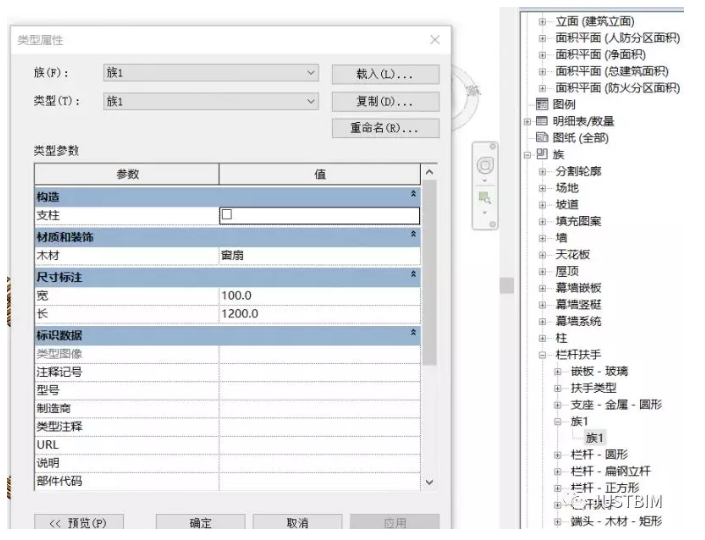This screenshot has width=705, height=540.
Task: Collapse the 族1 family node
Action: [x=558, y=421]
